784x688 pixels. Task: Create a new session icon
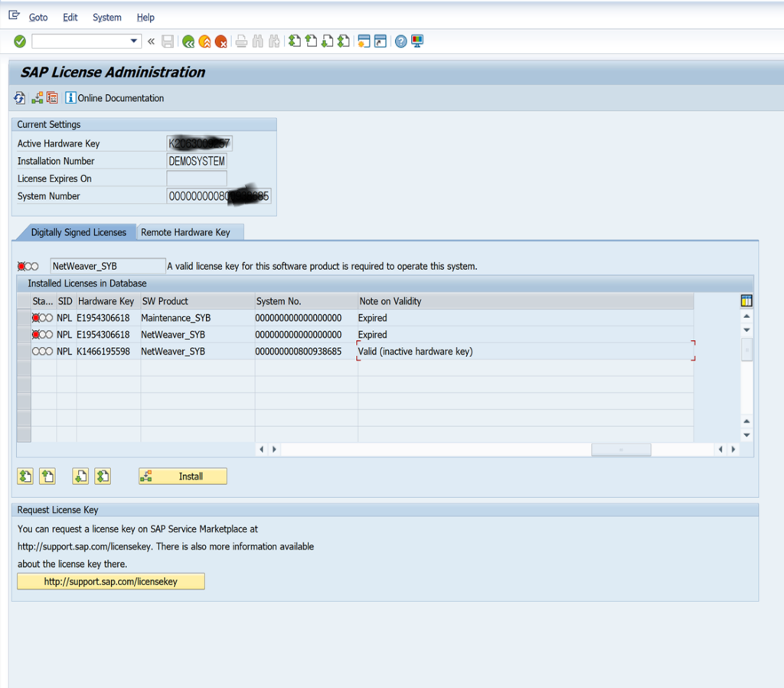(364, 41)
